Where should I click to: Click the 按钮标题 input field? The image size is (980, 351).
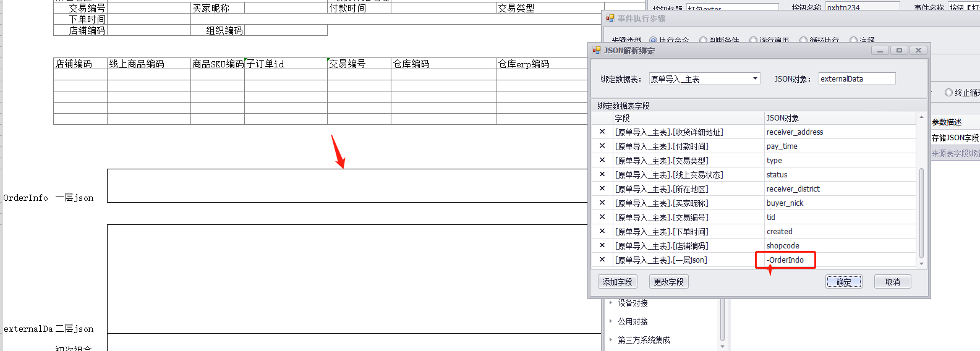732,8
